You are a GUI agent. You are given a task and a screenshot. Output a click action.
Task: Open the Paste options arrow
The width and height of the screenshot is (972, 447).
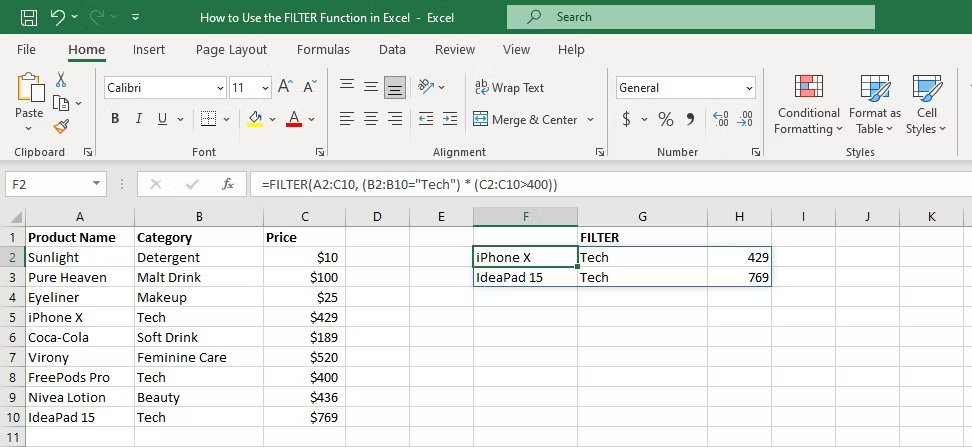(29, 129)
